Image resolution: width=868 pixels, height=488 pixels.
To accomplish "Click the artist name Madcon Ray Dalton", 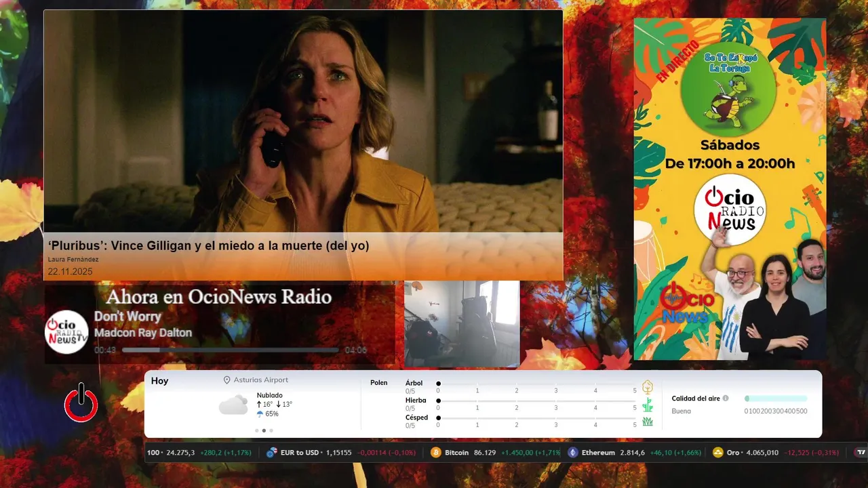I will 143,333.
